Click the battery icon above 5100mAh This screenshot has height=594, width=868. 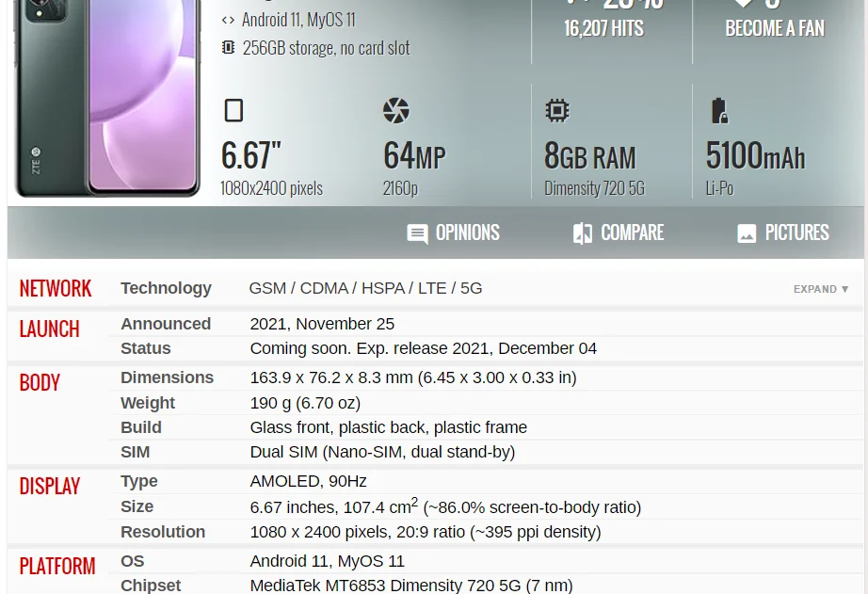pyautogui.click(x=719, y=111)
